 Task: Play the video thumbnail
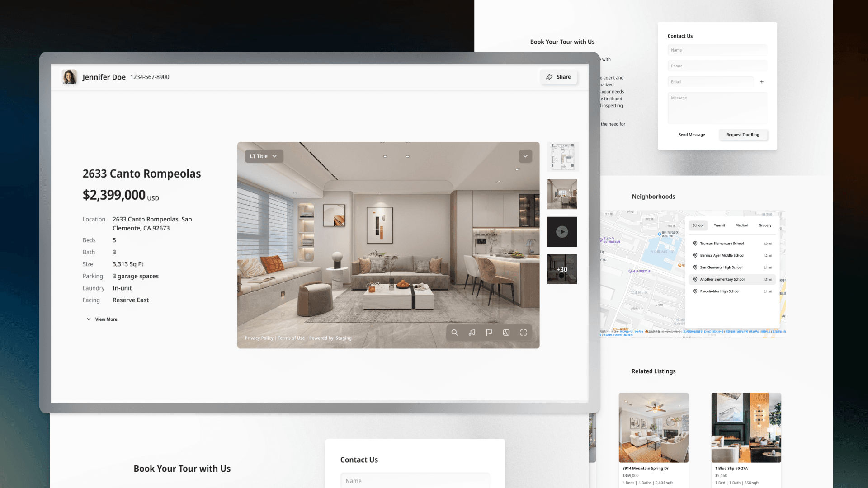click(x=562, y=232)
